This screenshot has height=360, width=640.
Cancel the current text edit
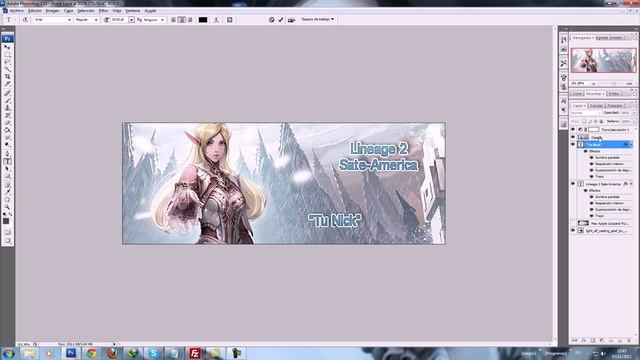(x=271, y=20)
